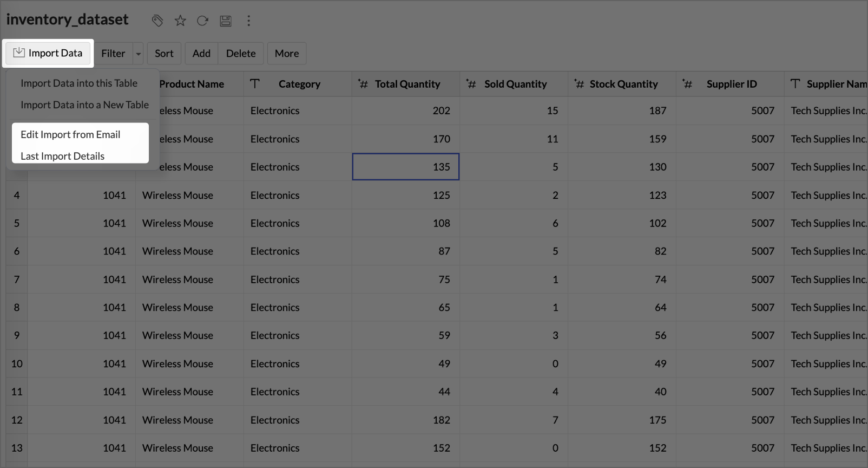Select row number 4

pyautogui.click(x=17, y=195)
